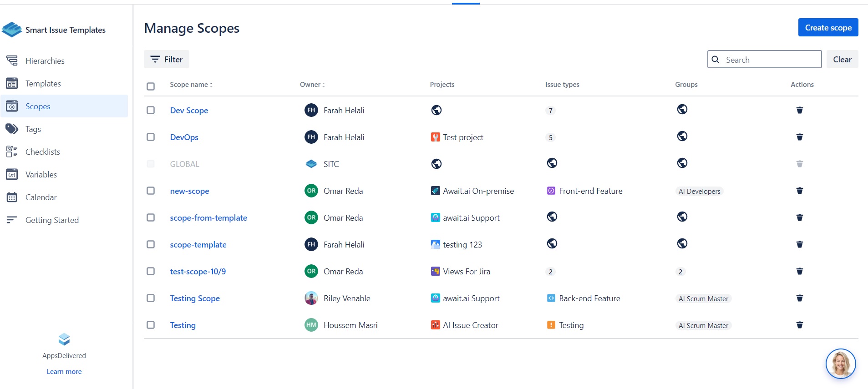This screenshot has height=389, width=868.
Task: Click the Calendar sidebar icon
Action: click(12, 197)
